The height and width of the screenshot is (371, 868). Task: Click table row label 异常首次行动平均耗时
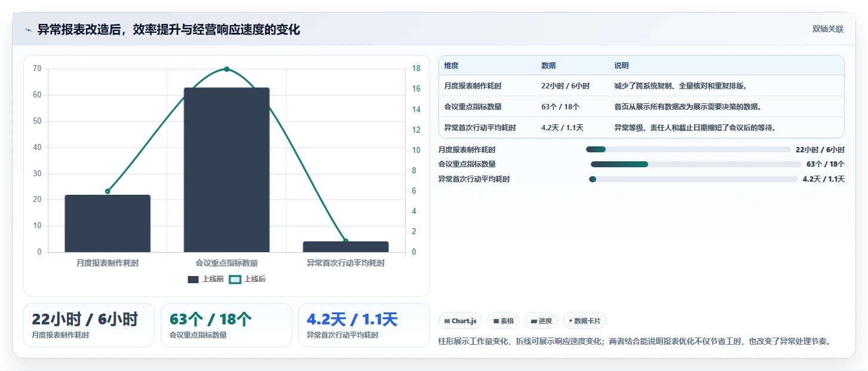point(480,128)
